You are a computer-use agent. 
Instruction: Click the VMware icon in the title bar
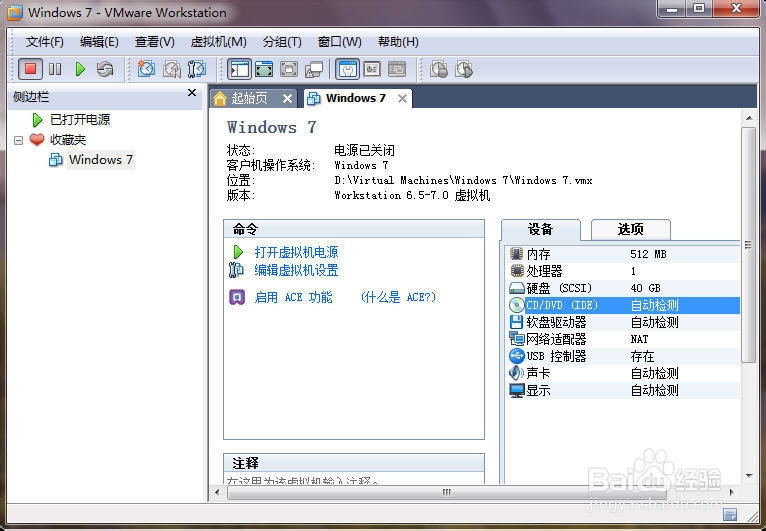[x=15, y=13]
